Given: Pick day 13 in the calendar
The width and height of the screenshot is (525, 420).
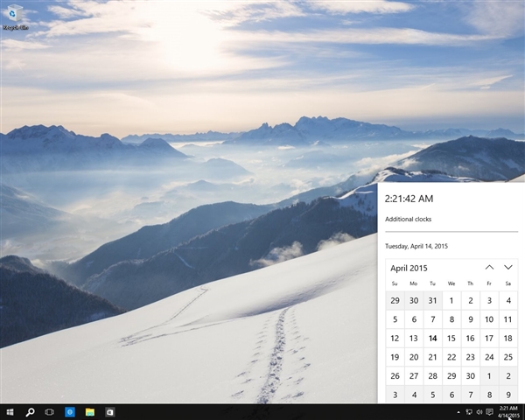Looking at the screenshot, I should point(414,339).
